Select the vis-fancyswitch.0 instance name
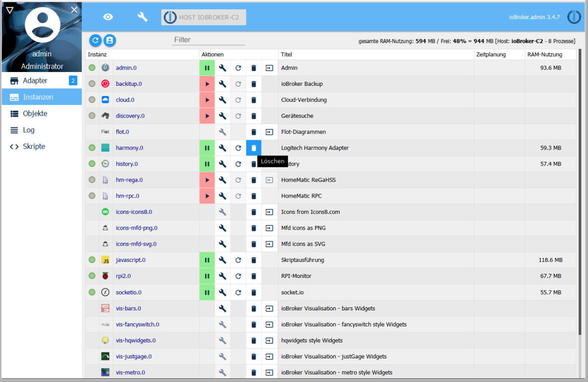The height and width of the screenshot is (382, 588). (x=137, y=324)
